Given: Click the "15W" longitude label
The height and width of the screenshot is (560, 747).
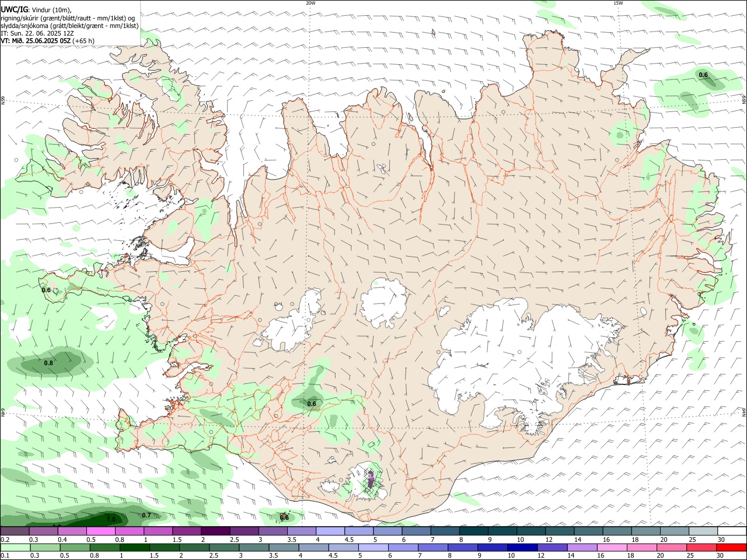Looking at the screenshot, I should 618,3.
